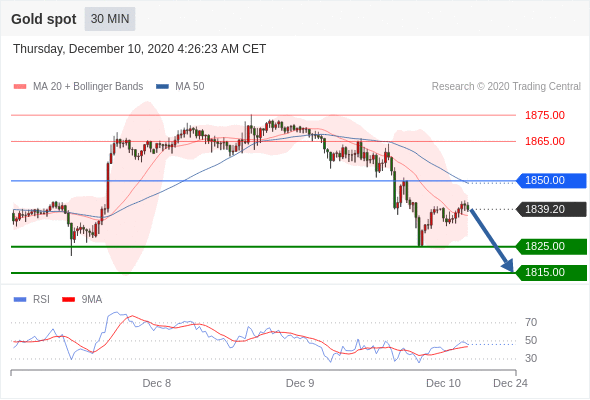Screen dimensions: 590x400
Task: Click the 9MA red legend swatch
Action: 68,300
